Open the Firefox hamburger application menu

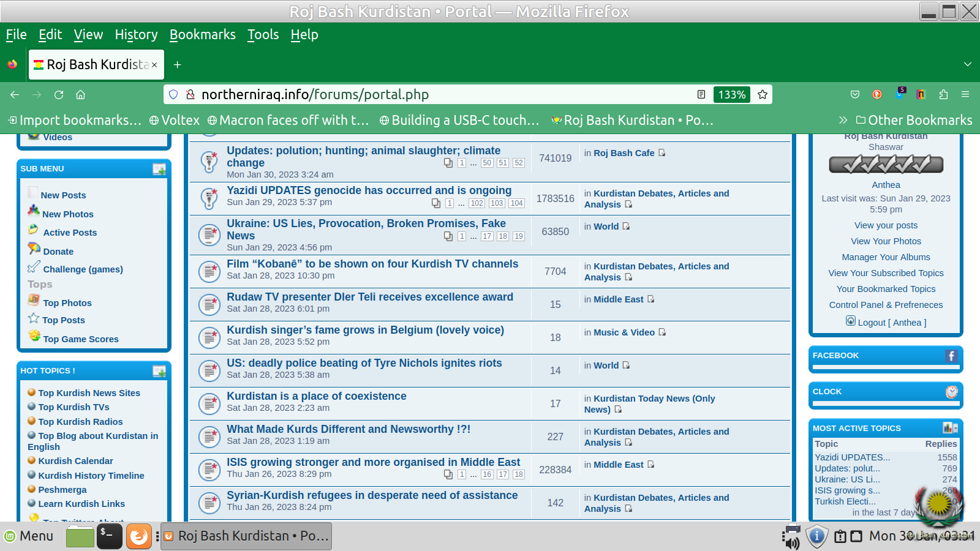965,94
